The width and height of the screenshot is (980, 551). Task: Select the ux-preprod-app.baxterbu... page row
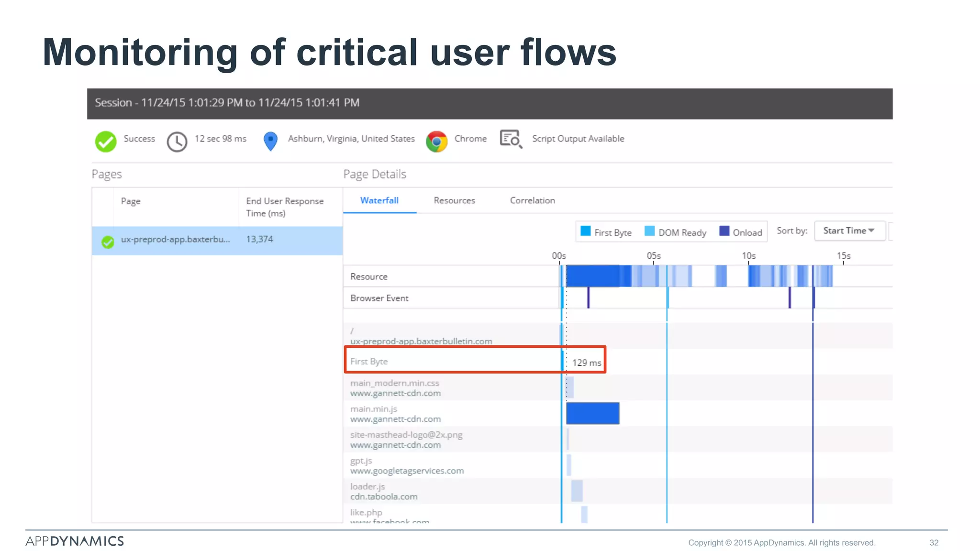(x=217, y=241)
